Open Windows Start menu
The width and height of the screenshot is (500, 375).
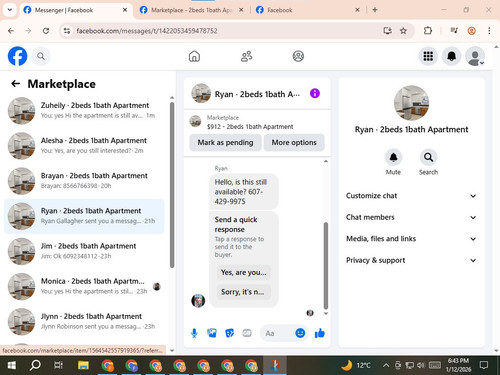click(12, 365)
